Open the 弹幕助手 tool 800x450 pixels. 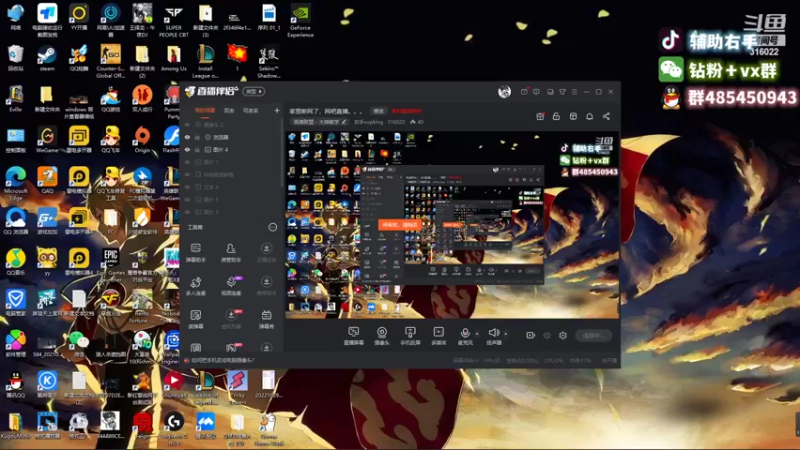196,252
